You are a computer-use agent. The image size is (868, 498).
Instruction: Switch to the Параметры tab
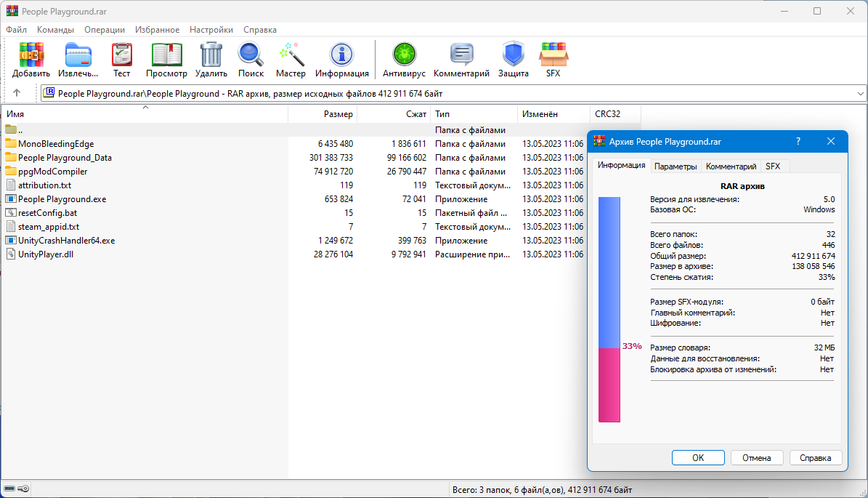[x=676, y=166]
